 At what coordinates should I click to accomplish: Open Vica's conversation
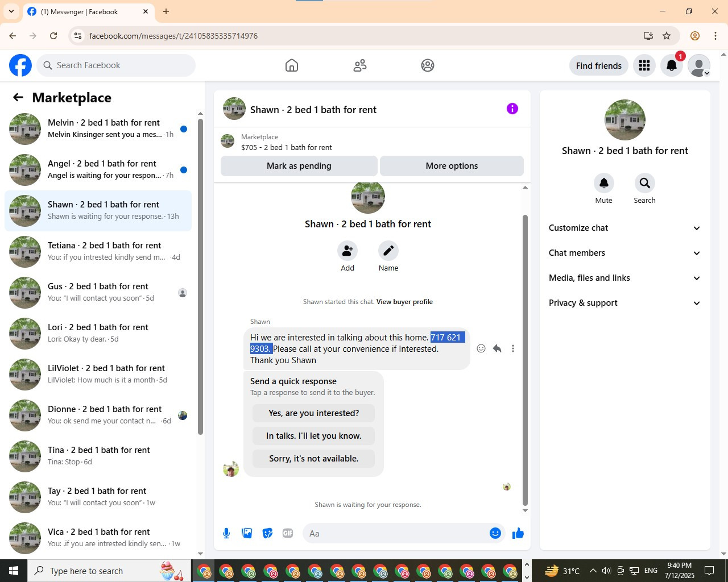pos(98,538)
